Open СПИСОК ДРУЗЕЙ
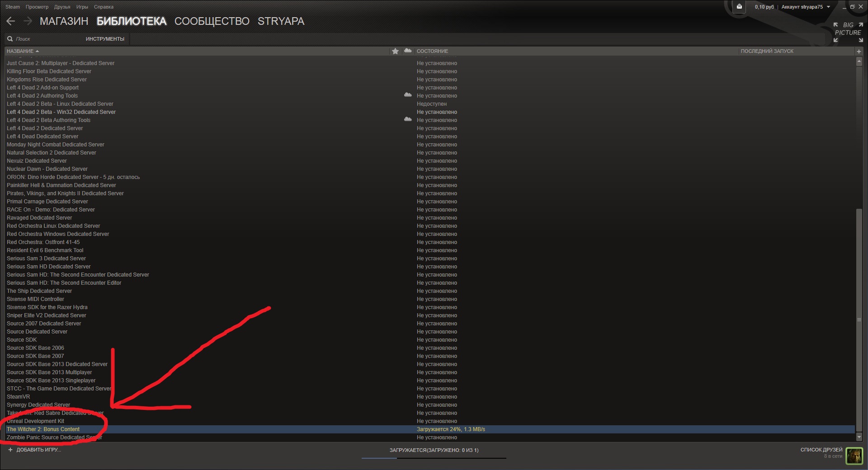Viewport: 868px width, 470px height. (x=821, y=450)
